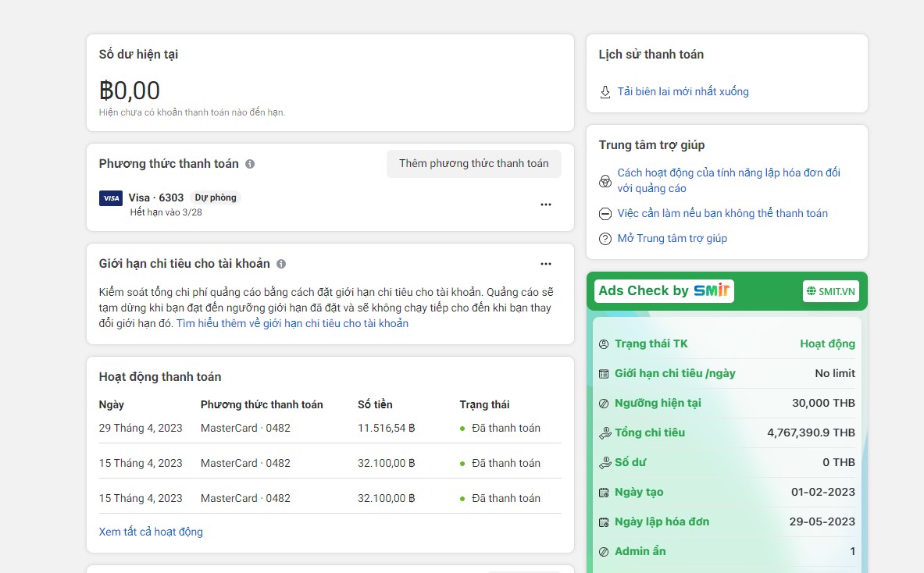Click the Trạng thái TK account icon
The height and width of the screenshot is (573, 924).
603,344
